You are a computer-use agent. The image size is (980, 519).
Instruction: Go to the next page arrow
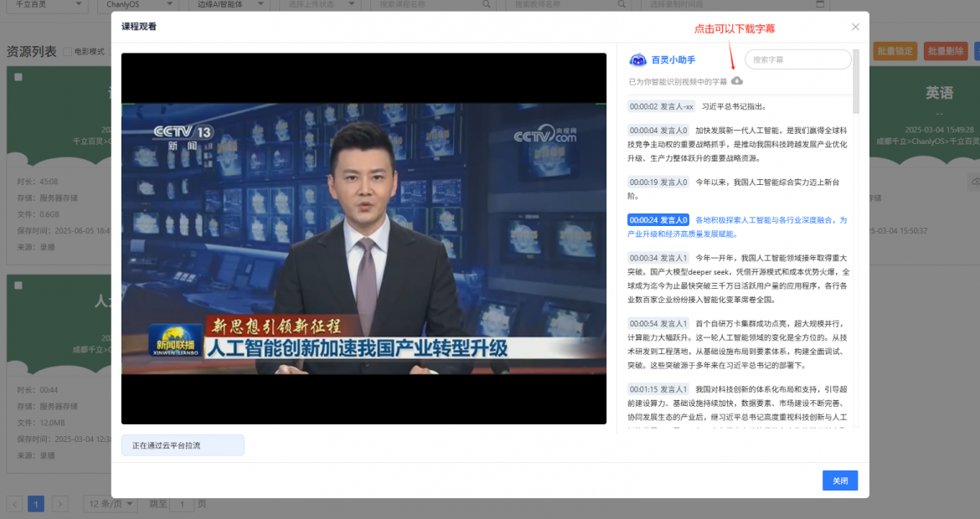pos(59,504)
